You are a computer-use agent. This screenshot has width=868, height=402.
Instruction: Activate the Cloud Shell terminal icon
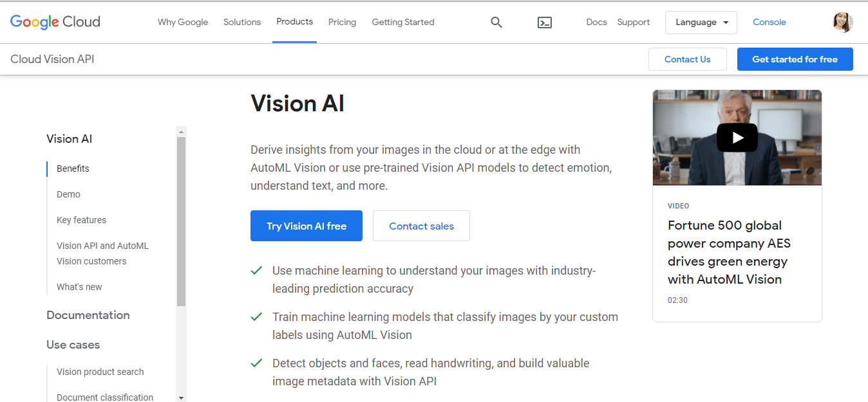click(545, 23)
